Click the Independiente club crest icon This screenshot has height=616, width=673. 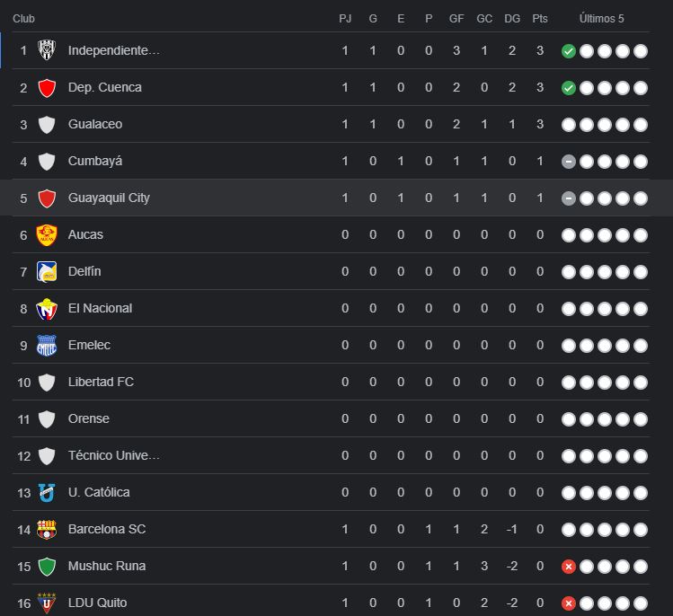(47, 50)
